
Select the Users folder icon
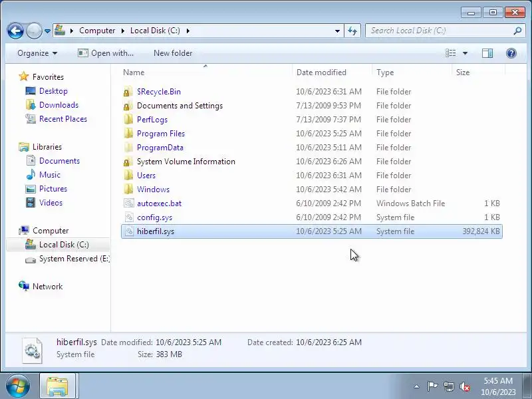(x=128, y=176)
